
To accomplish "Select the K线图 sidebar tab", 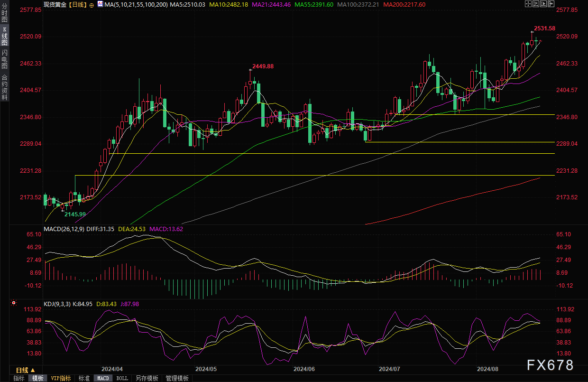I will 4,37.
